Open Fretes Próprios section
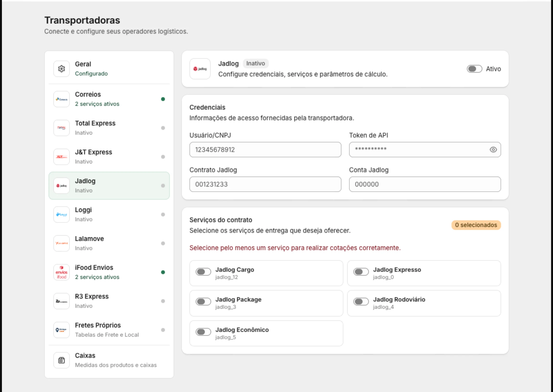The width and height of the screenshot is (553, 392). (109, 330)
